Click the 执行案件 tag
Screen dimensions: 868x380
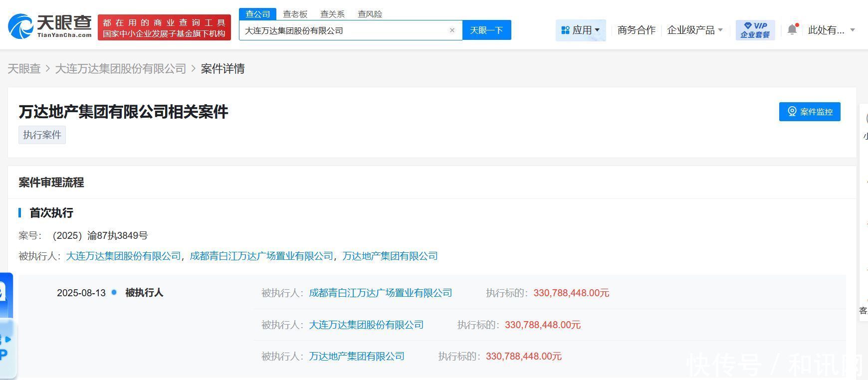tap(42, 135)
